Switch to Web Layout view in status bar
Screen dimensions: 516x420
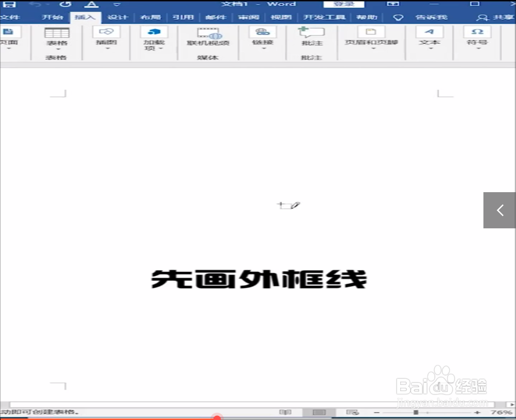pos(352,412)
